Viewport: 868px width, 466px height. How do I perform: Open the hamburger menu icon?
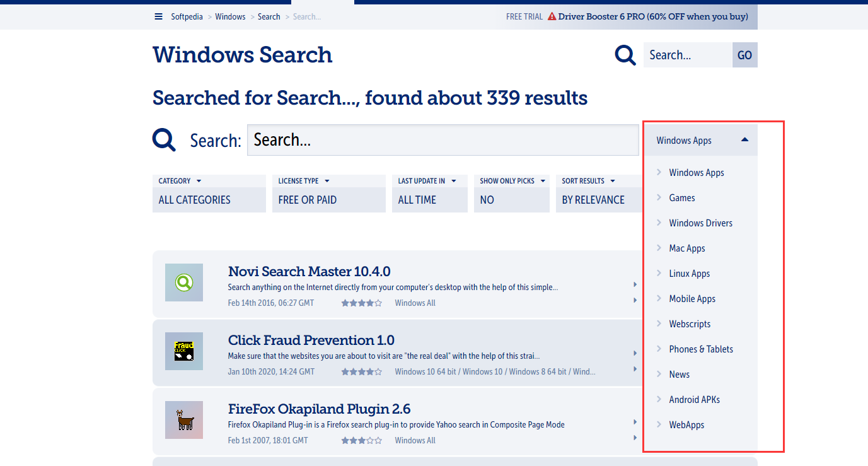coord(158,16)
